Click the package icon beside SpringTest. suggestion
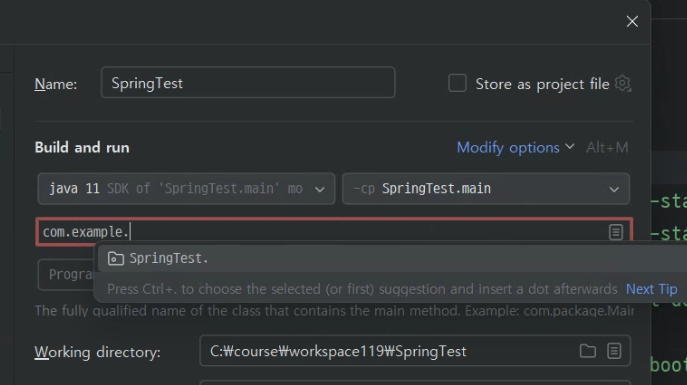This screenshot has height=385, width=687. 116,258
